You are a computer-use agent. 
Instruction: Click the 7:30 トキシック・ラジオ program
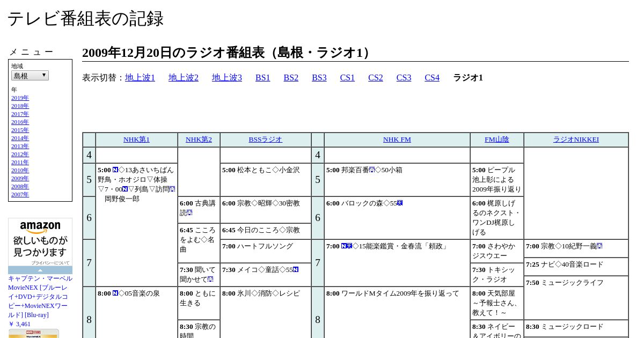point(497,275)
